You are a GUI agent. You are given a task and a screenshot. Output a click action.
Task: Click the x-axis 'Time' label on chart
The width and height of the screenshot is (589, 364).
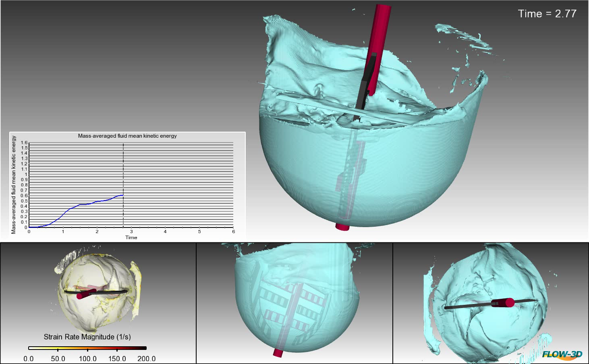[x=131, y=238]
